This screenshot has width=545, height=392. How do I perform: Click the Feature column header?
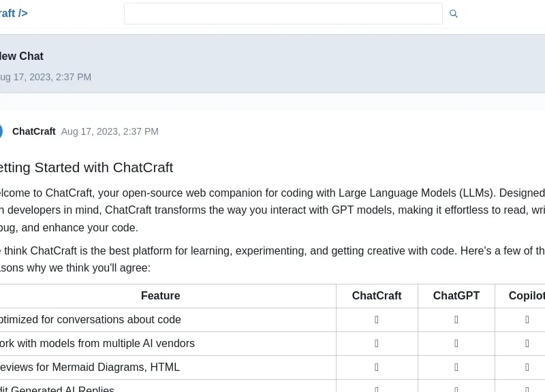tap(161, 295)
